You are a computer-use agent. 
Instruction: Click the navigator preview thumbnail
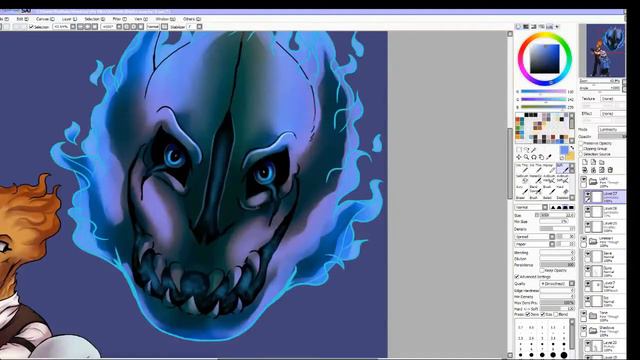(605, 51)
